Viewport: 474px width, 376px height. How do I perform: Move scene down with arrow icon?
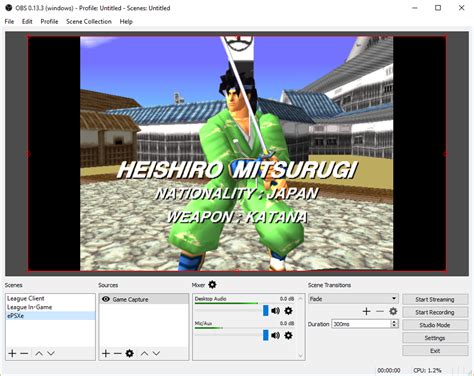[x=51, y=353]
